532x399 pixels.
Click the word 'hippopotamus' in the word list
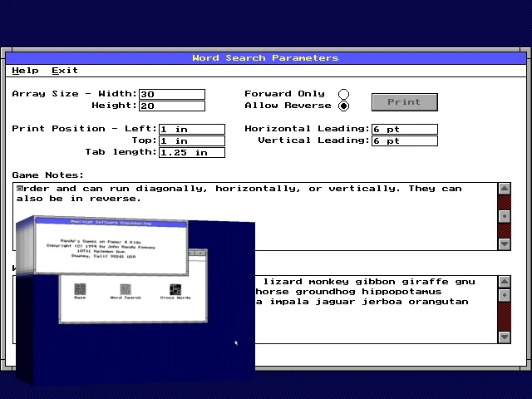click(x=401, y=293)
